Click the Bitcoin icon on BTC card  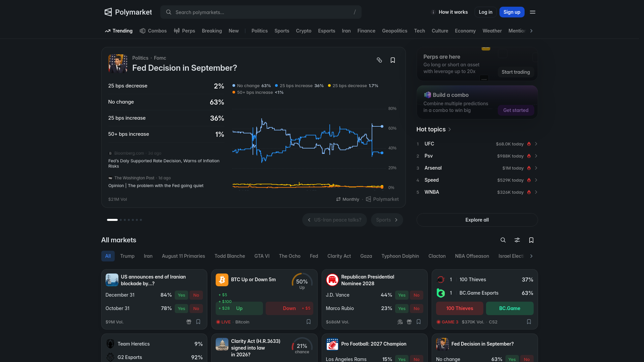[222, 280]
